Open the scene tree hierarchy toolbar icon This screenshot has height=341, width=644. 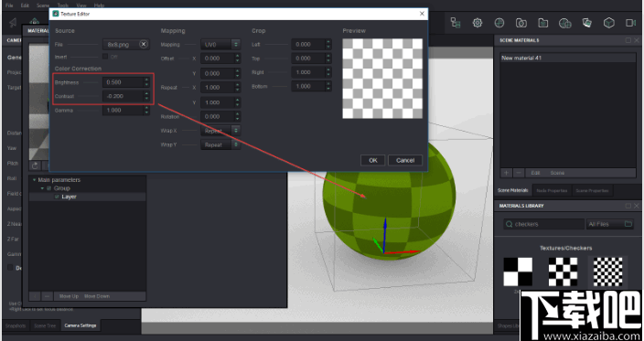click(455, 23)
